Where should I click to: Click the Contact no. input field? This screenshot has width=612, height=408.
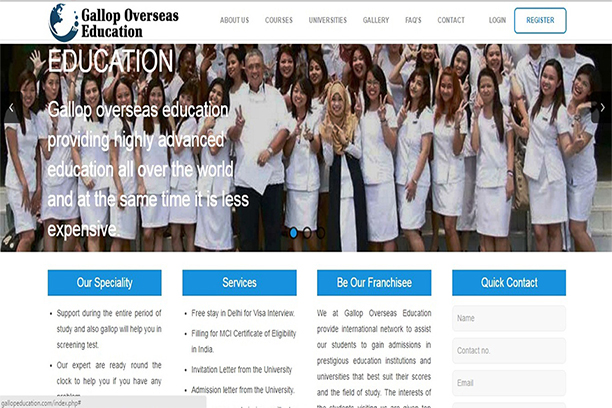tap(508, 351)
